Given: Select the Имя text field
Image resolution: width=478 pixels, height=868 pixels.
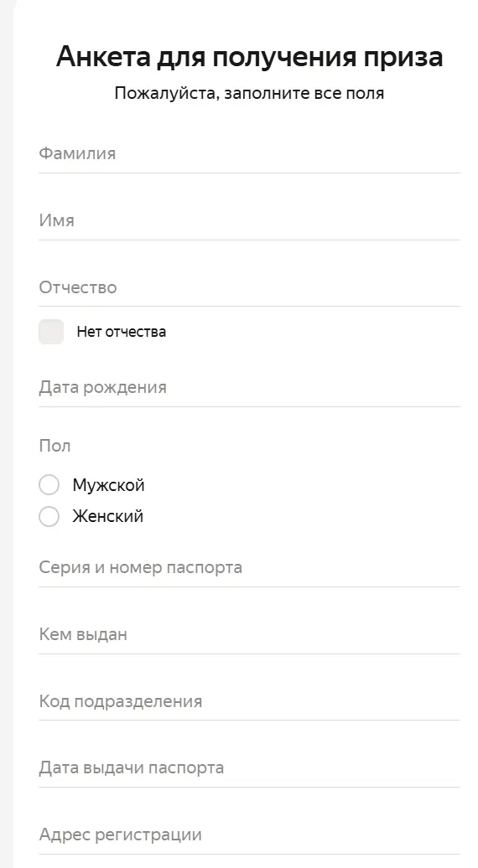Looking at the screenshot, I should point(249,221).
